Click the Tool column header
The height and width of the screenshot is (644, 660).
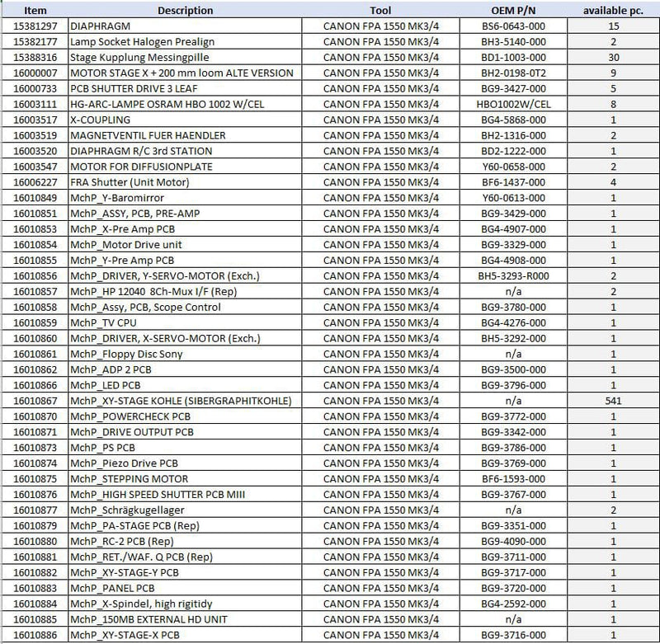[x=380, y=11]
